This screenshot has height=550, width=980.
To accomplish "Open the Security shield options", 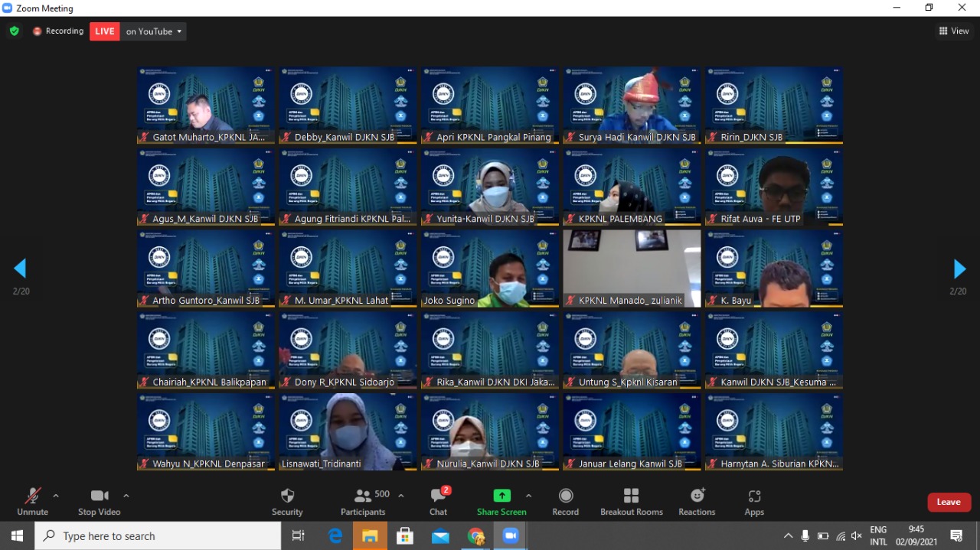I will [287, 501].
